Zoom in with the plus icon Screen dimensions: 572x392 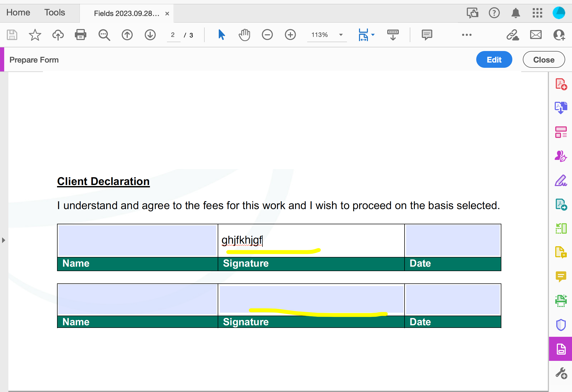[290, 35]
